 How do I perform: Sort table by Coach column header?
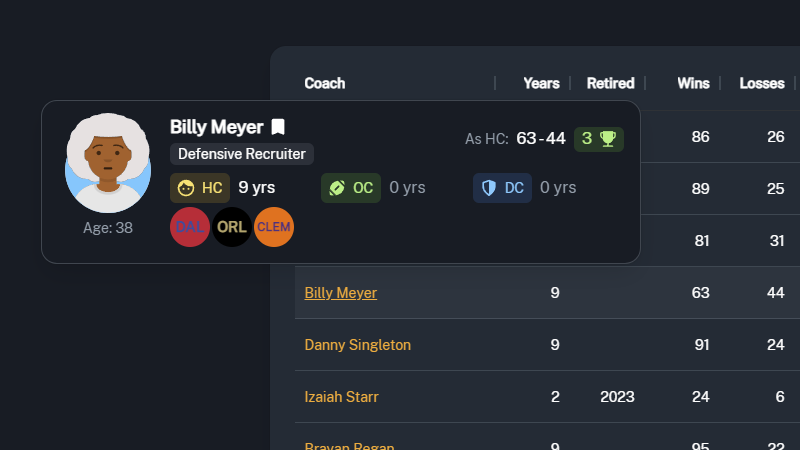(325, 83)
